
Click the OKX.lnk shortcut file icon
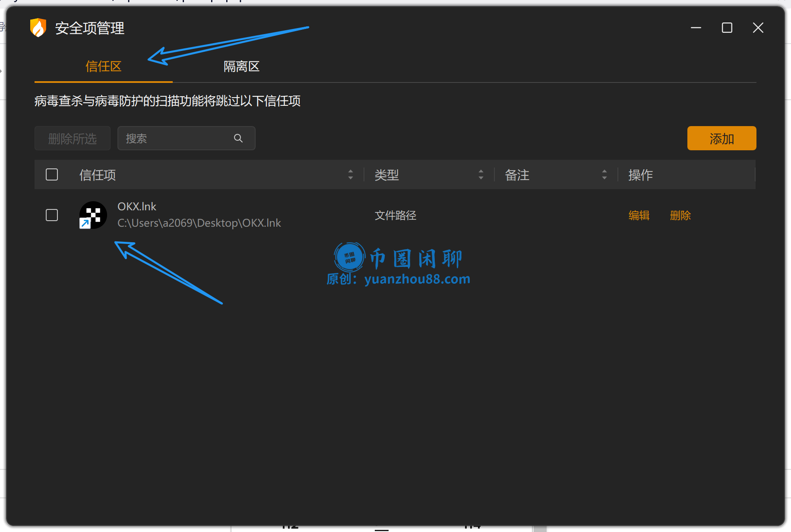93,215
